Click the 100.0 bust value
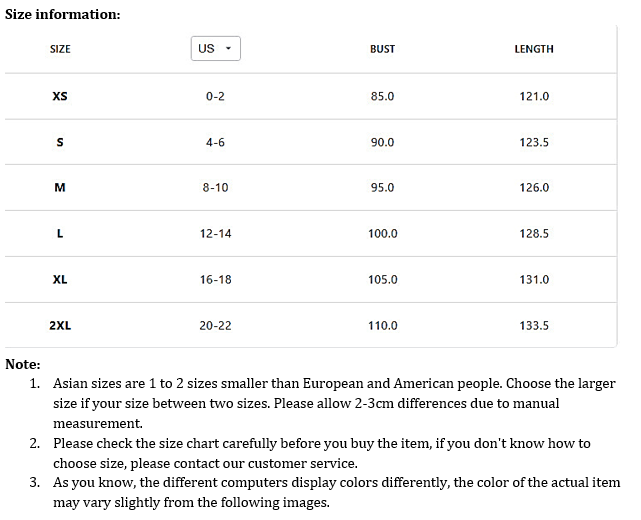 click(x=382, y=234)
